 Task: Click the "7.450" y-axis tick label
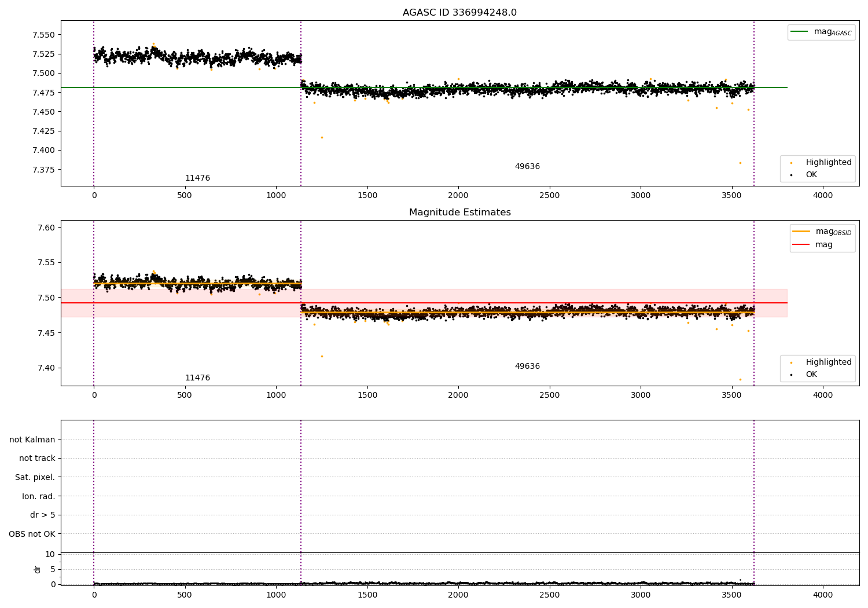pyautogui.click(x=43, y=112)
